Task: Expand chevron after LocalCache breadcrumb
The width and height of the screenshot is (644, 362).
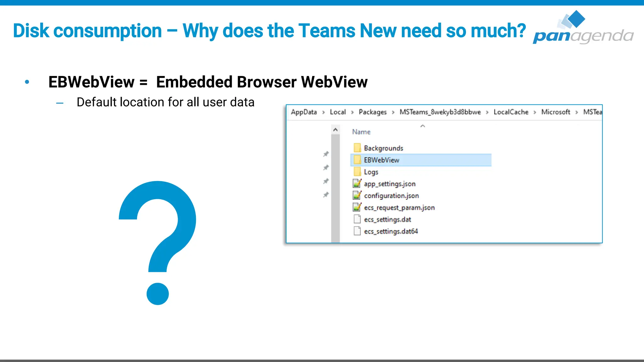Action: click(535, 112)
